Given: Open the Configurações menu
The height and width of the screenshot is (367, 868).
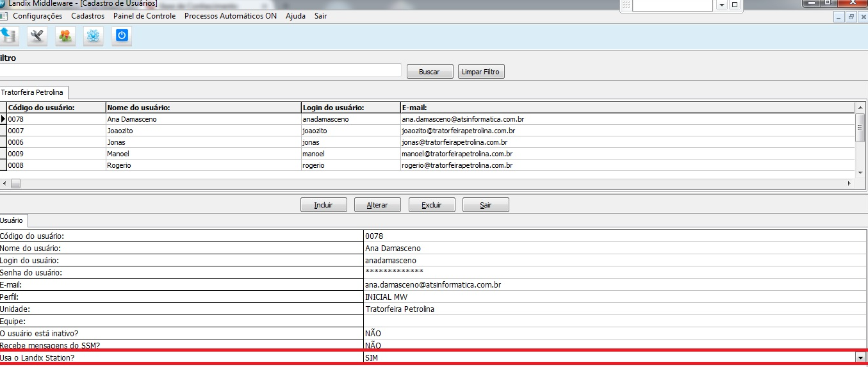Looking at the screenshot, I should tap(38, 16).
